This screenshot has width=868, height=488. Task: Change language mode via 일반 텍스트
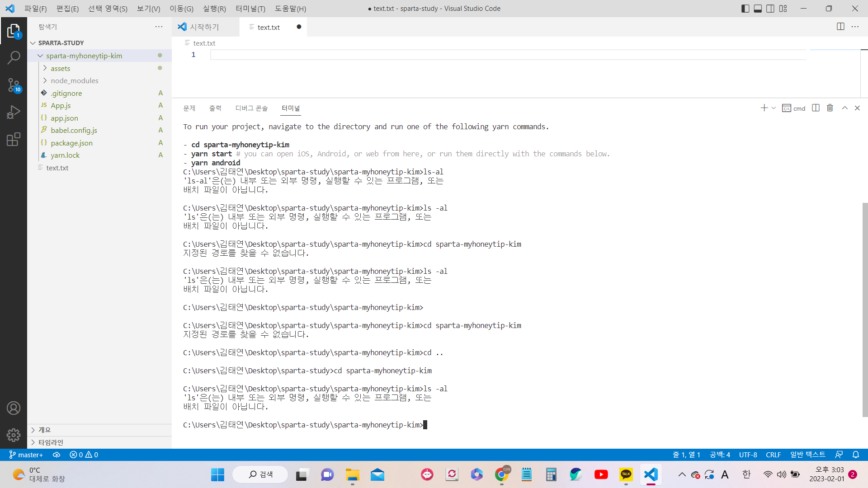click(x=807, y=455)
